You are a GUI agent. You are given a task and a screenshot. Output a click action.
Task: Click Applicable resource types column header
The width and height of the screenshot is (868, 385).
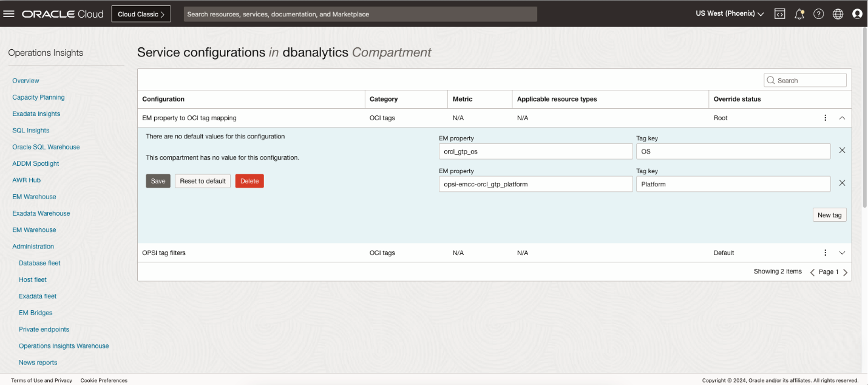557,99
